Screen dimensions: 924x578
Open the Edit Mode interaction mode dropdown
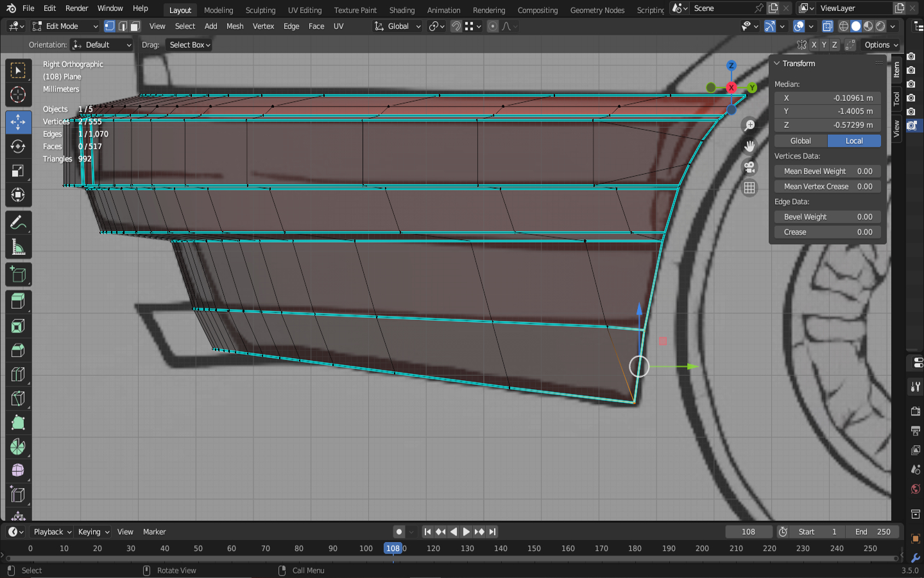click(x=65, y=26)
